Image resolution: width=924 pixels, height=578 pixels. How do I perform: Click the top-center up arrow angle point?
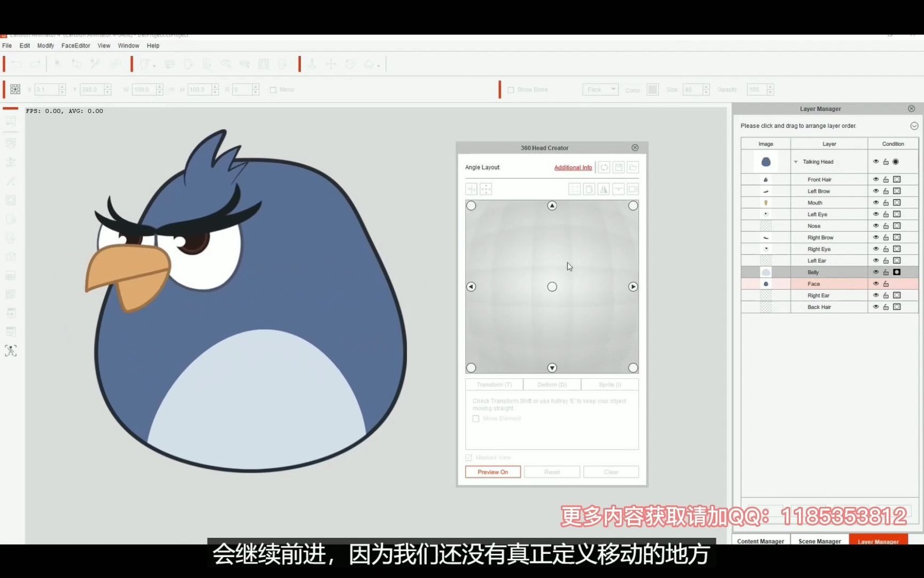(552, 206)
